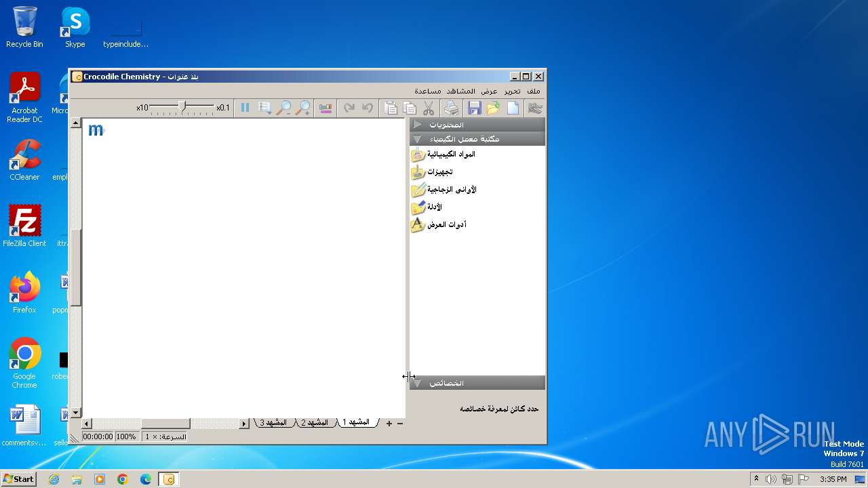Click the السرعة × 1 speed indicator

[165, 436]
